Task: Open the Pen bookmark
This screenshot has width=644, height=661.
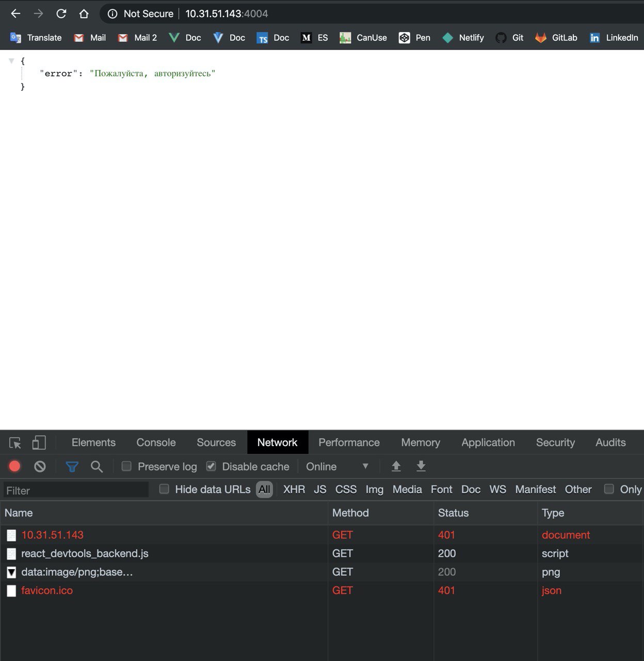Action: click(414, 38)
